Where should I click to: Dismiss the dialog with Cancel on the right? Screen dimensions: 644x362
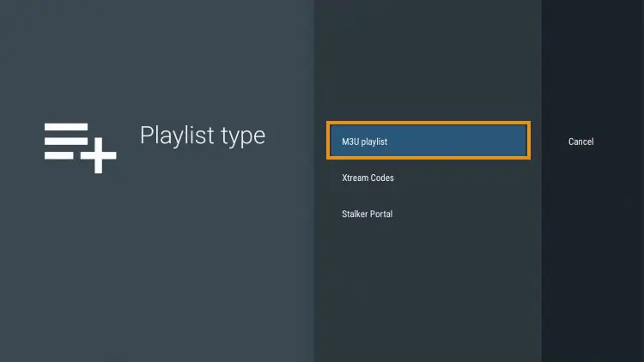tap(580, 142)
